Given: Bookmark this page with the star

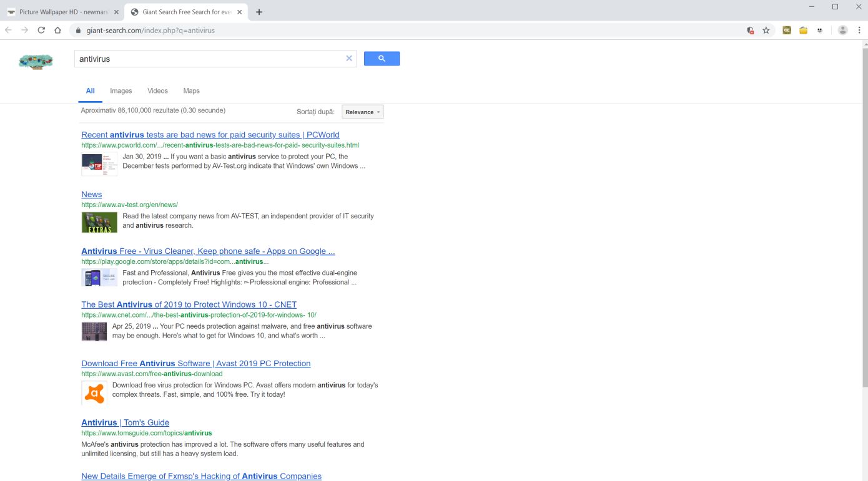Looking at the screenshot, I should 766,30.
